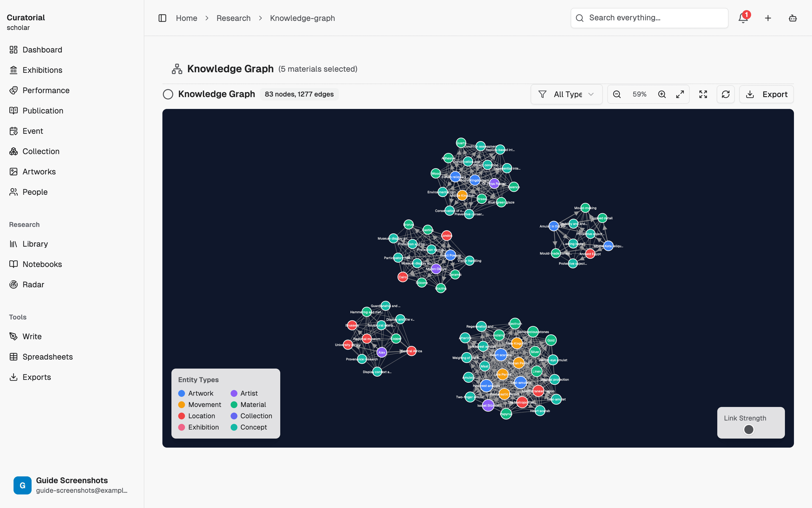
Task: Open the Artworks section
Action: tap(32, 172)
